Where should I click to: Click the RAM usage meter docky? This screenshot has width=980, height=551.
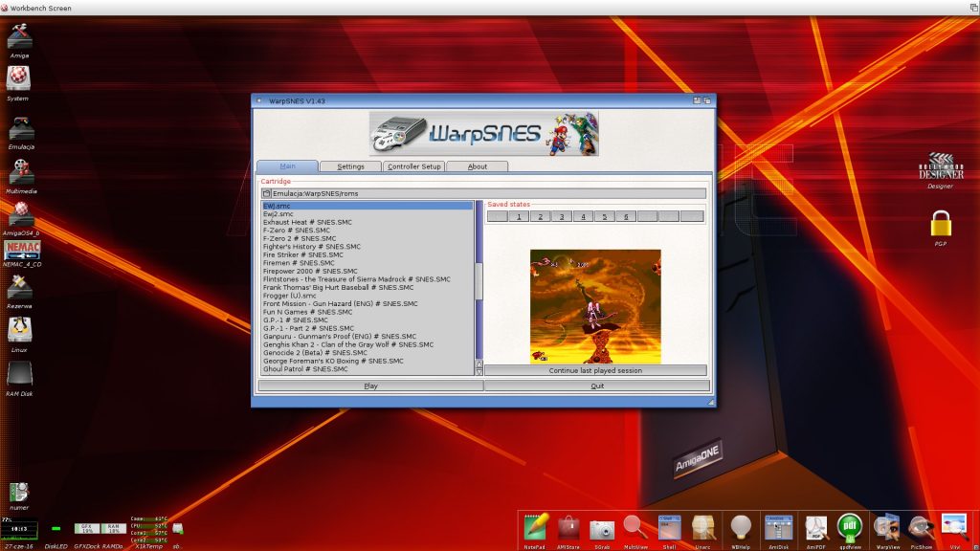tap(113, 528)
